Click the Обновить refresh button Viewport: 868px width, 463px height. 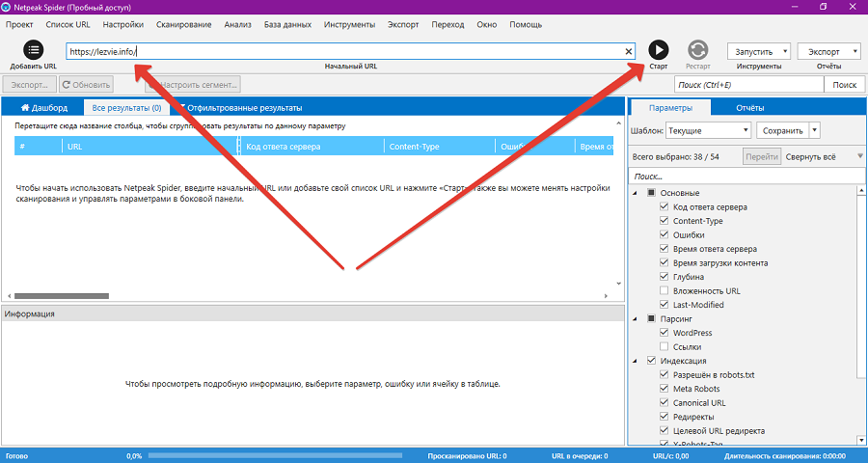(86, 85)
